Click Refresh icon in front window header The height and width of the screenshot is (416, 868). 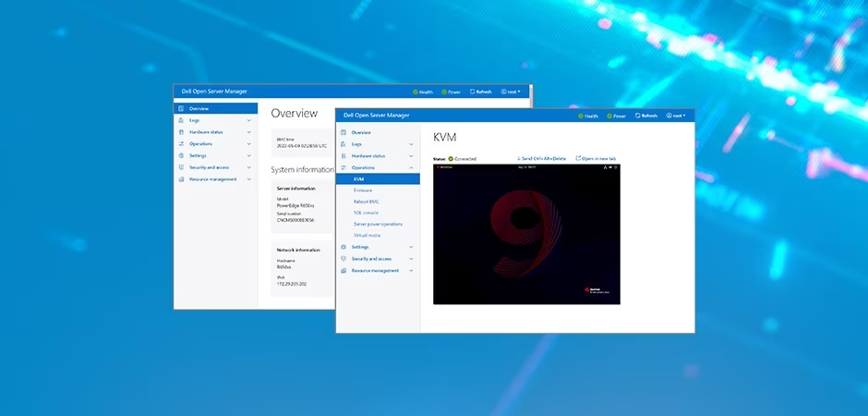tap(638, 116)
